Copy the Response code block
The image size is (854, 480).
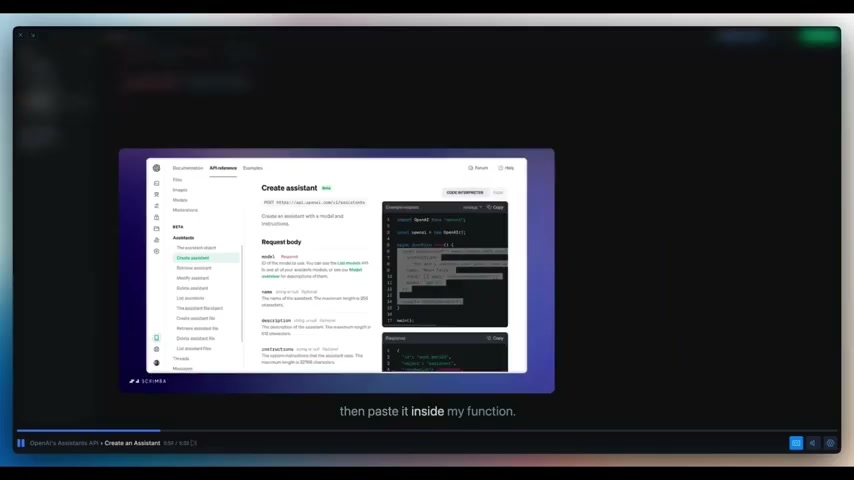[495, 338]
